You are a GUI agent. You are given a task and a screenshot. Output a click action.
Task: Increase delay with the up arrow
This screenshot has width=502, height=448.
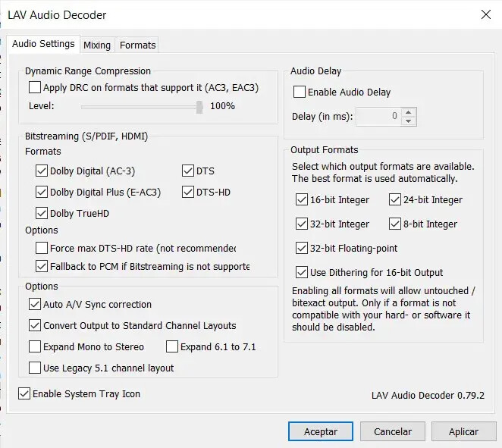(x=408, y=112)
